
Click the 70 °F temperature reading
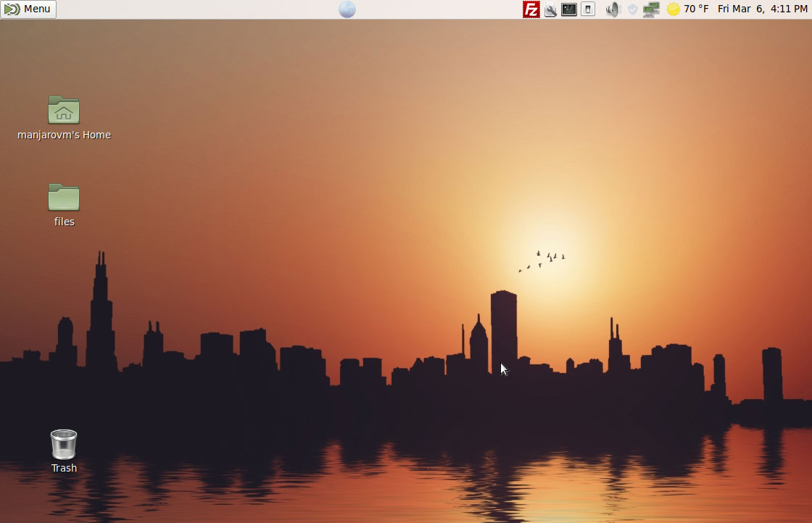click(x=696, y=9)
